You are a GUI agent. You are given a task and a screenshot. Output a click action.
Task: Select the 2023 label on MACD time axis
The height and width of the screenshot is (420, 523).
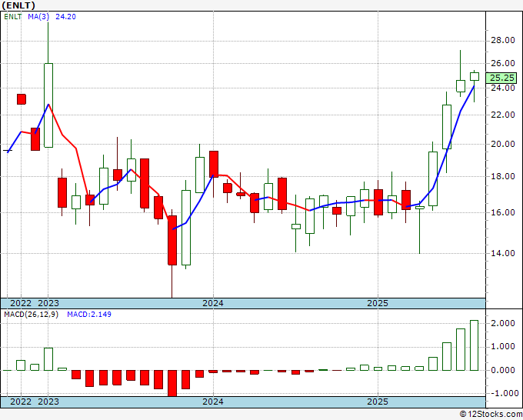point(48,402)
